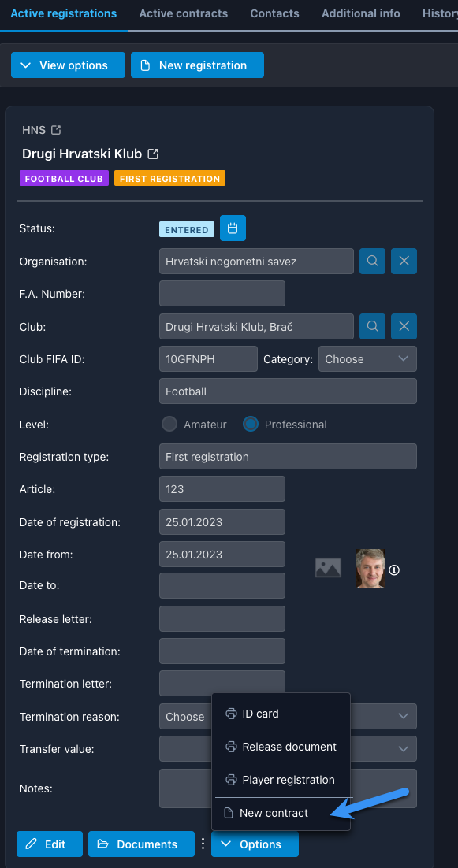Search for an Organisation with magnifier icon
Viewport: 458px width, 868px height.
coord(373,262)
